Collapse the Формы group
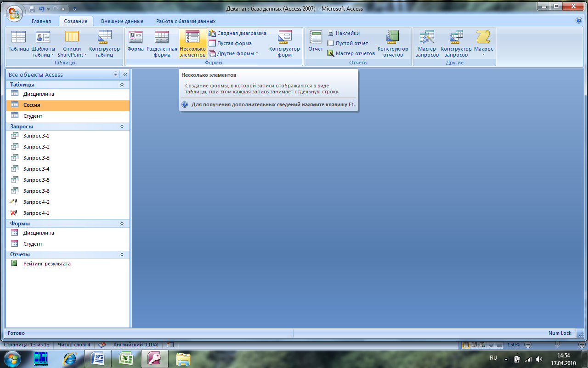This screenshot has width=588, height=368. click(122, 224)
